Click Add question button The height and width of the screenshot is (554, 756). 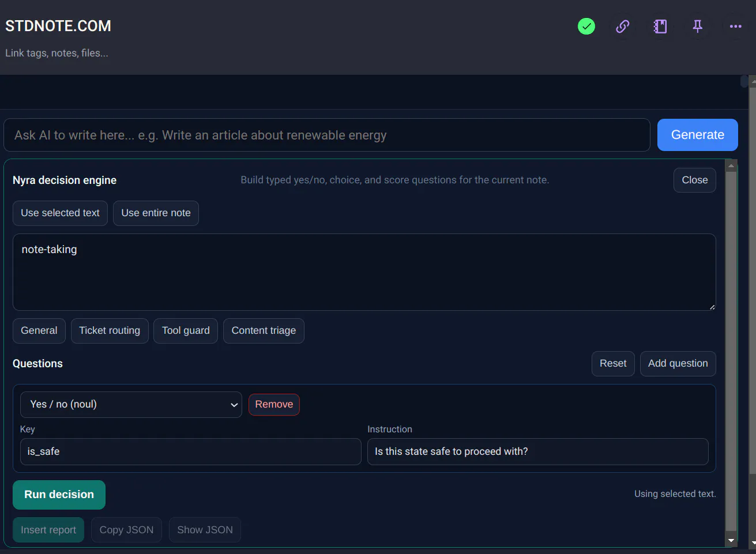(x=678, y=364)
